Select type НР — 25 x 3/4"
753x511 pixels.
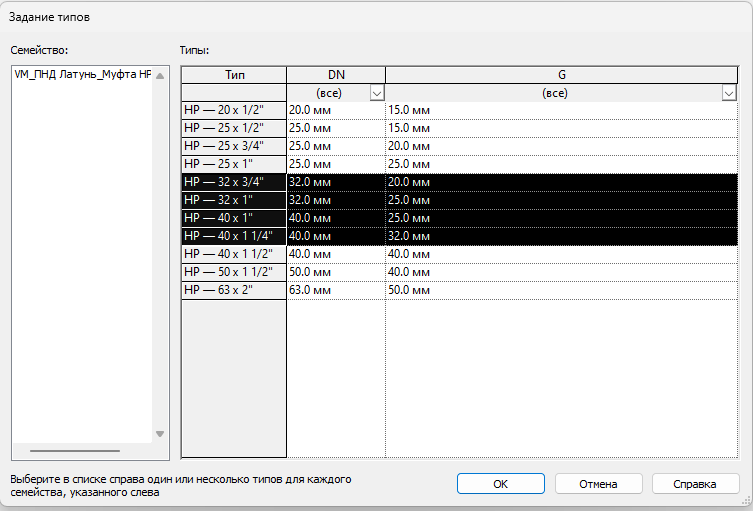[x=234, y=146]
